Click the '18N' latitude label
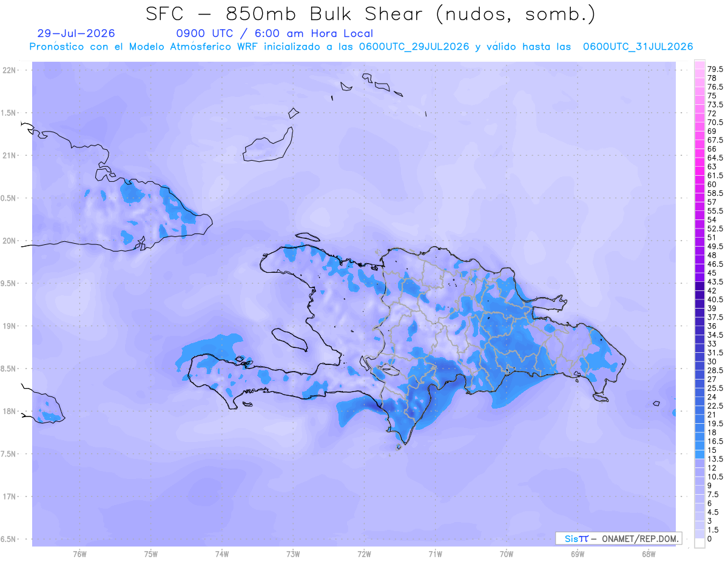Screen dimensions: 728x562 [x=10, y=411]
